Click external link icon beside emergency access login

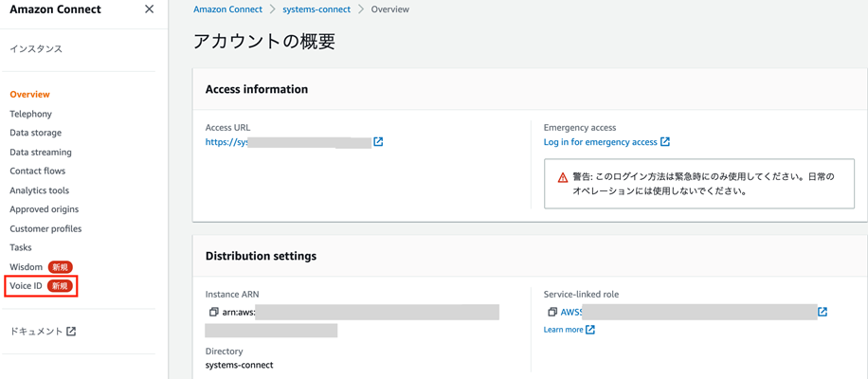[x=665, y=141]
